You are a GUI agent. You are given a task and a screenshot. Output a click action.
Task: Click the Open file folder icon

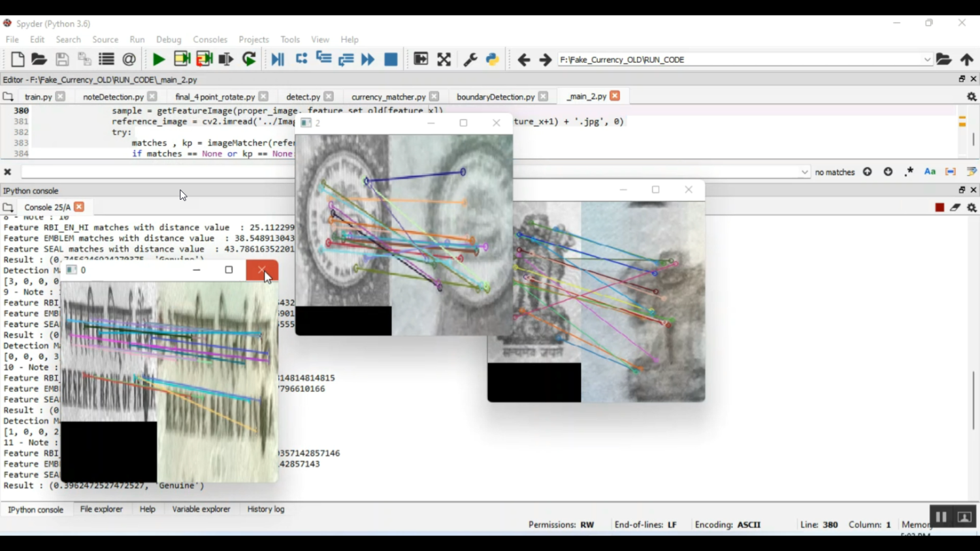tap(39, 59)
